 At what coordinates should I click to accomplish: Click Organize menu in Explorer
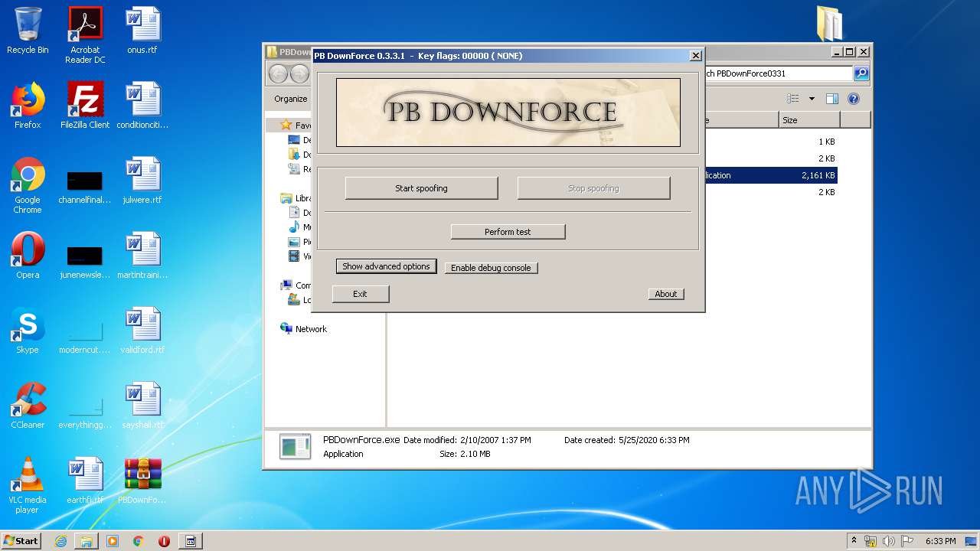(x=291, y=99)
